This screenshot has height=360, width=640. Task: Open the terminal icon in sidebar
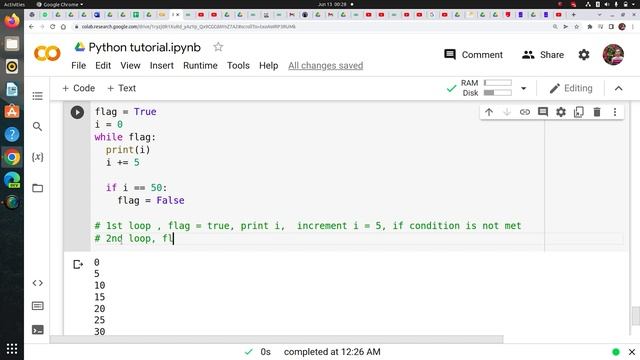(38, 330)
